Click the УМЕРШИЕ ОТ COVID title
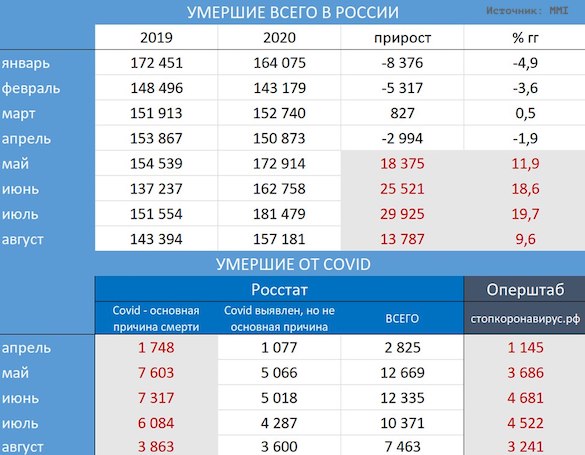Image resolution: width=585 pixels, height=455 pixels. click(293, 264)
